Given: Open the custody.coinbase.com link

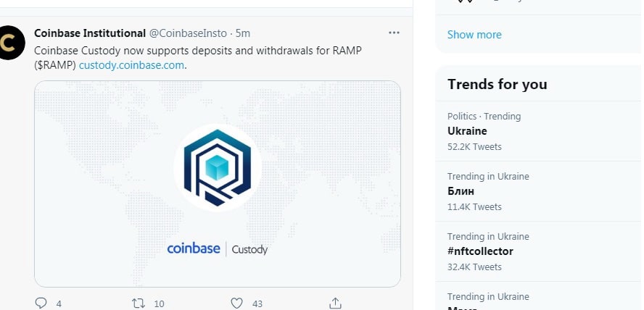Looking at the screenshot, I should (x=131, y=65).
